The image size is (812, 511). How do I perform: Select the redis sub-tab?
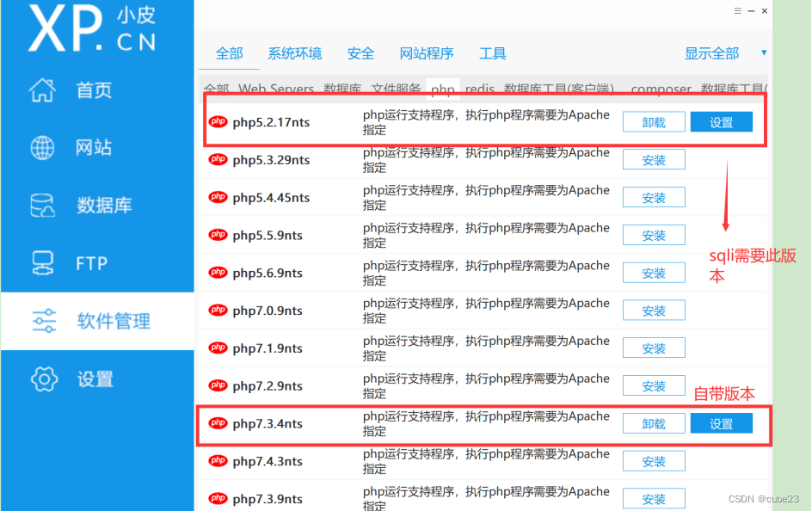pyautogui.click(x=479, y=89)
